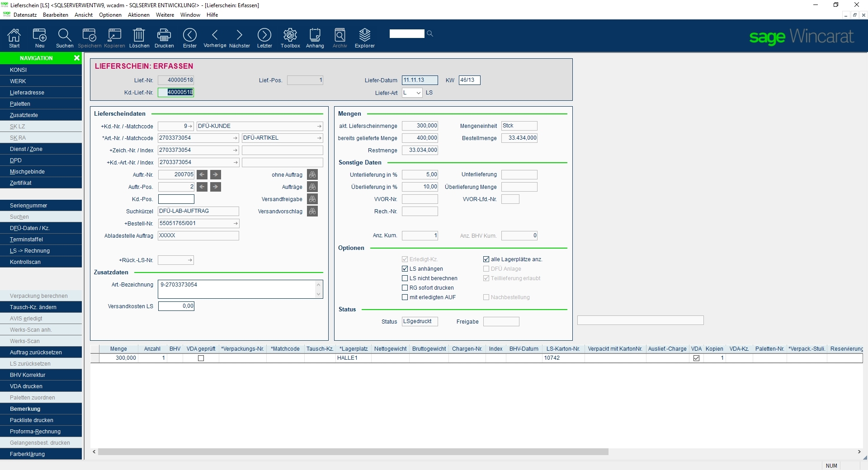Click the Packliste drucken navigation button
Screen dimensions: 868x470
coord(32,420)
